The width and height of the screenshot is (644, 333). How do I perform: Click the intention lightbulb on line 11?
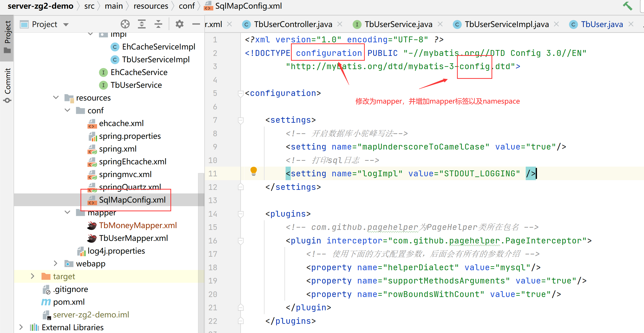(x=254, y=171)
